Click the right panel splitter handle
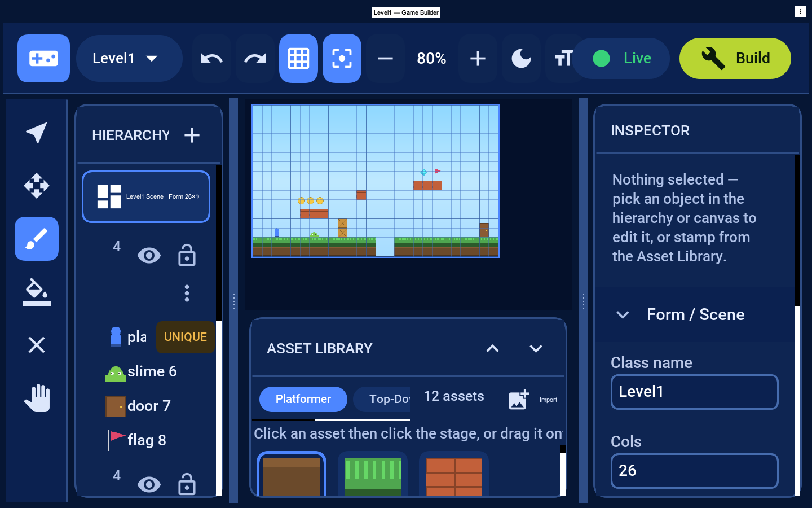The height and width of the screenshot is (508, 812). 583,301
